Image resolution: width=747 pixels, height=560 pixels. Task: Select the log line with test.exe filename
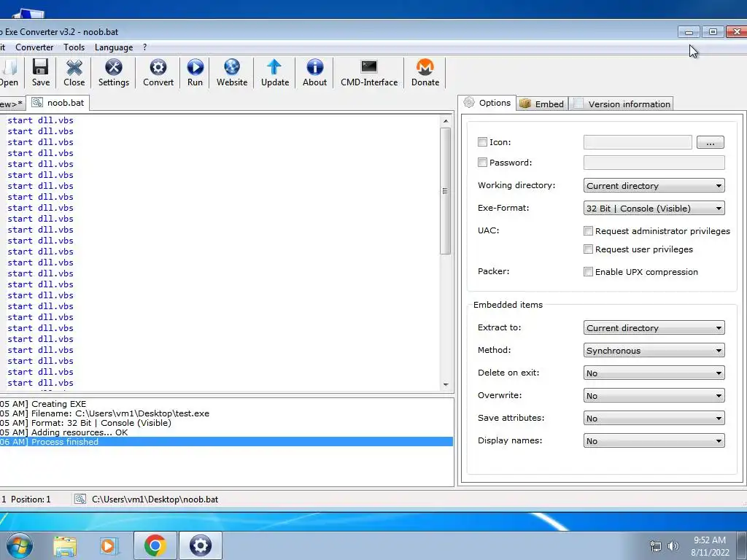[226, 413]
